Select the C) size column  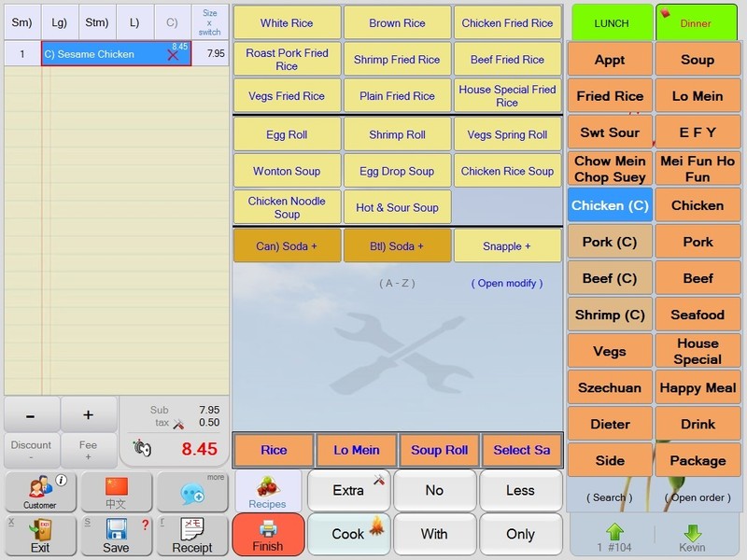[173, 21]
